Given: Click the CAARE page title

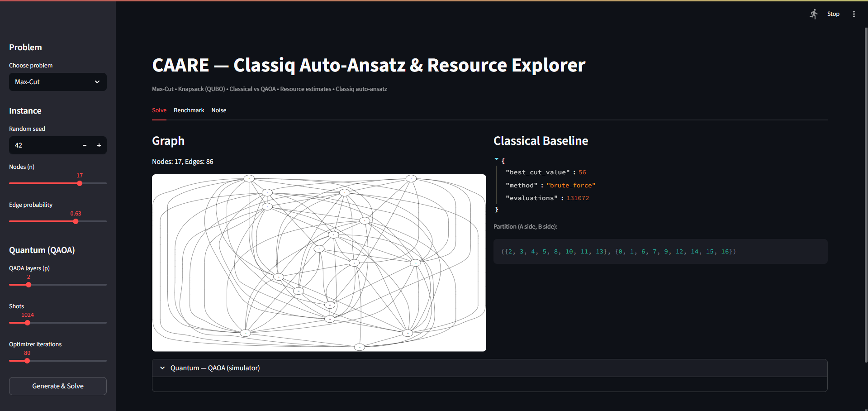Looking at the screenshot, I should click(x=369, y=65).
